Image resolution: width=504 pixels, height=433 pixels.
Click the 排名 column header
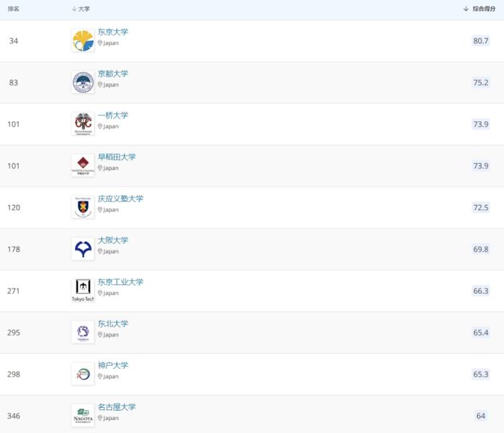point(14,9)
